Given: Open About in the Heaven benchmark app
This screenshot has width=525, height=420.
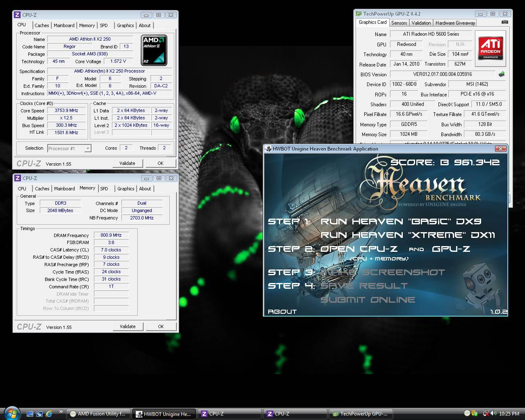Looking at the screenshot, I should click(x=282, y=312).
